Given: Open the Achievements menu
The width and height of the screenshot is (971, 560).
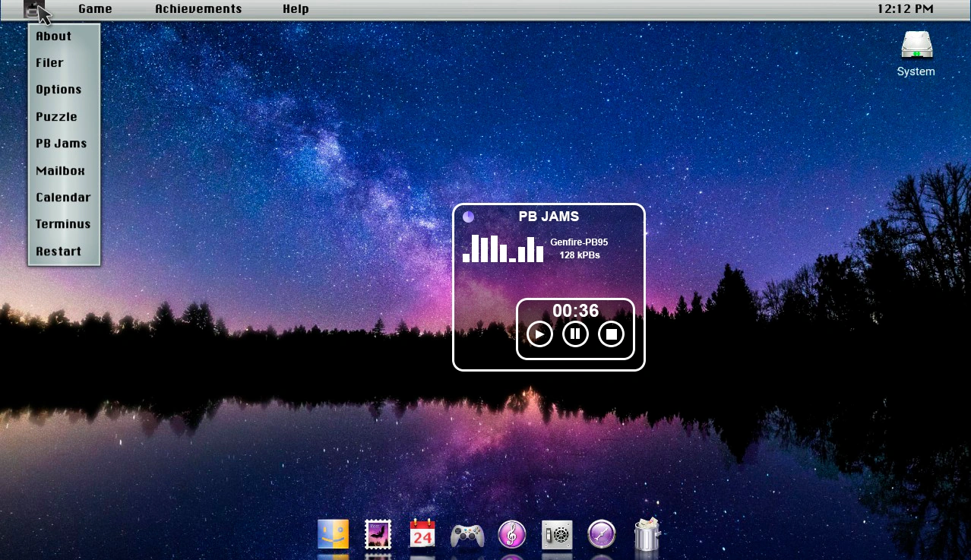Looking at the screenshot, I should [198, 9].
